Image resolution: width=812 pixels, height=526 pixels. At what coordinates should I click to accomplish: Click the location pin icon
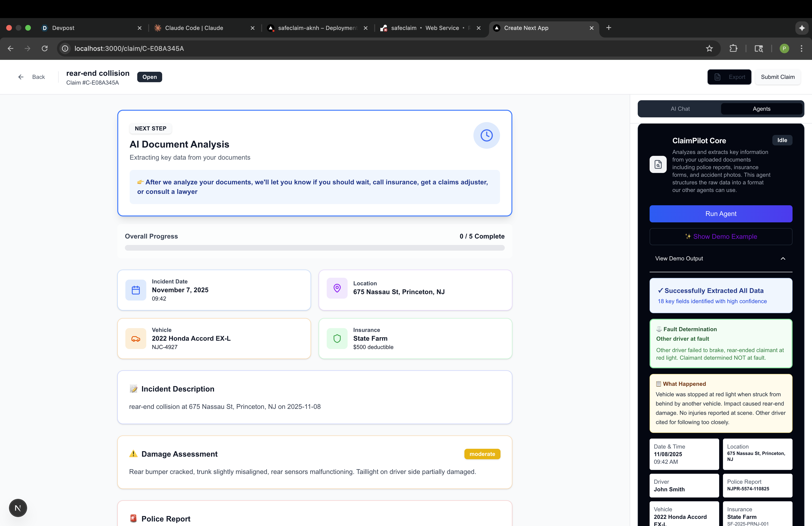(337, 288)
